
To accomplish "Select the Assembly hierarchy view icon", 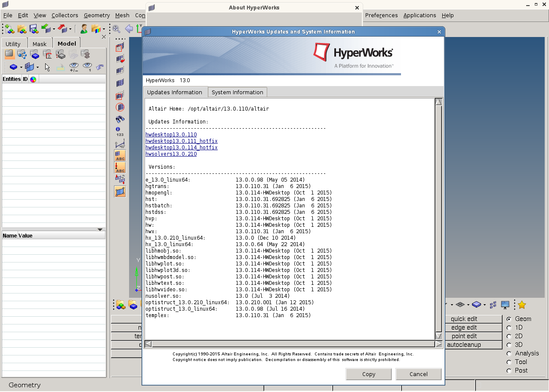I will pos(22,55).
